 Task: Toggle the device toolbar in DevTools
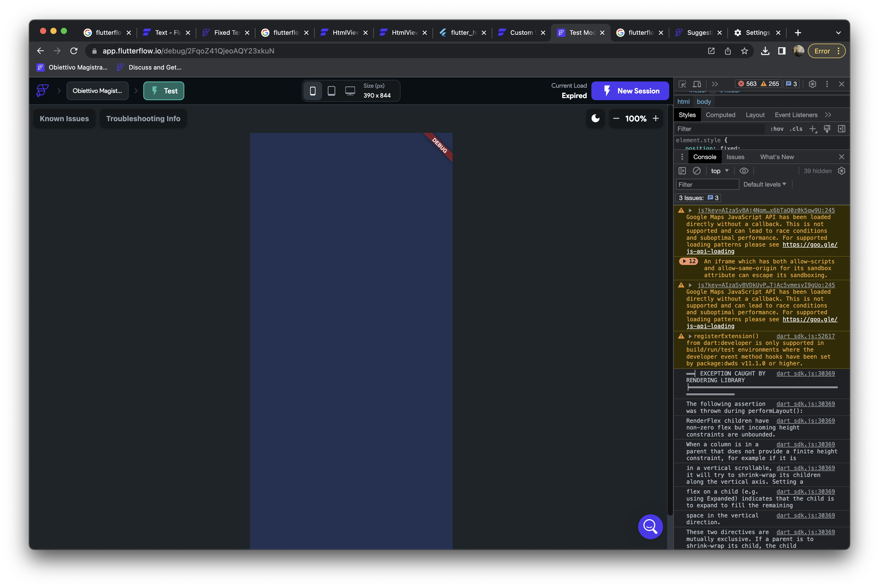[x=697, y=84]
